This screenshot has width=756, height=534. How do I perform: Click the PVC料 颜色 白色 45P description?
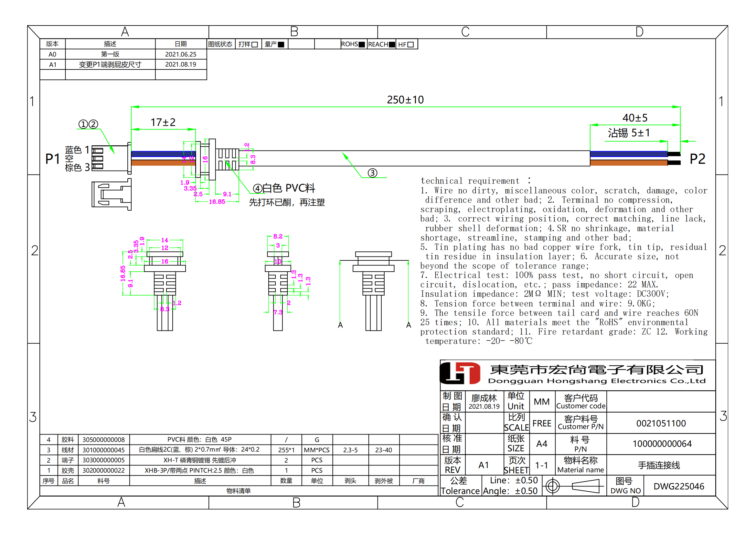tap(200, 440)
